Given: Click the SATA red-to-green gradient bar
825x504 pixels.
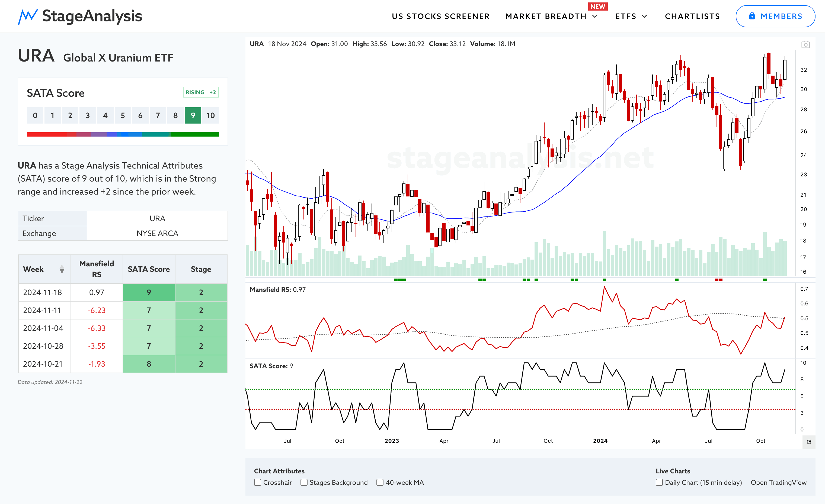Looking at the screenshot, I should click(123, 134).
